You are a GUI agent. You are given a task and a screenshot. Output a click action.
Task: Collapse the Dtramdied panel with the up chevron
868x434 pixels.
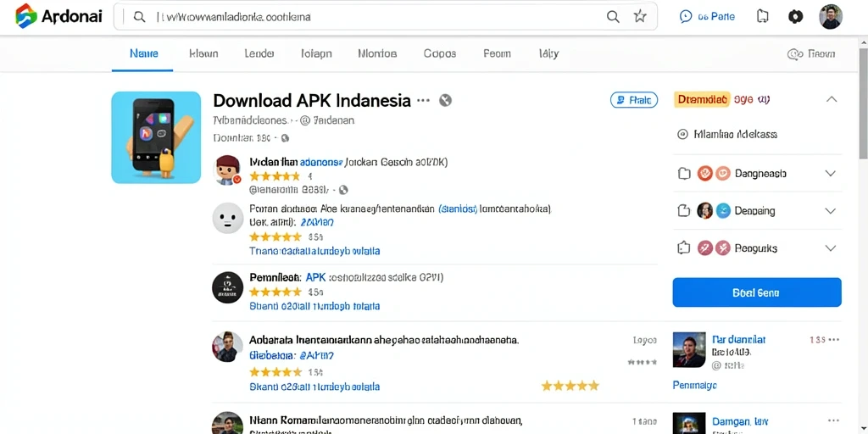pyautogui.click(x=832, y=99)
